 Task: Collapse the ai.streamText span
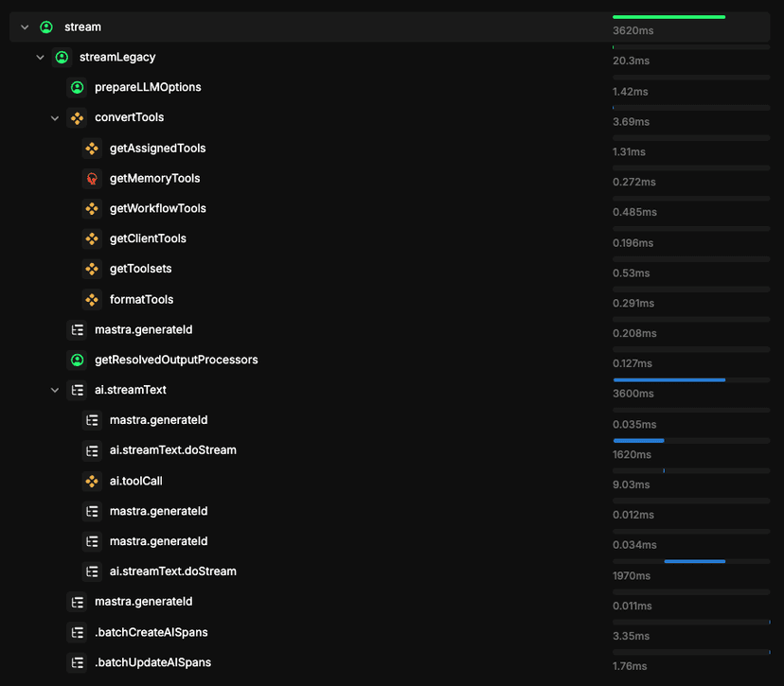tap(54, 389)
